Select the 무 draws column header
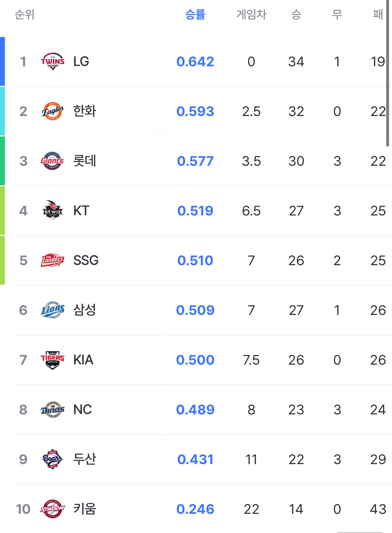Viewport: 392px width, 533px height. coord(337,15)
